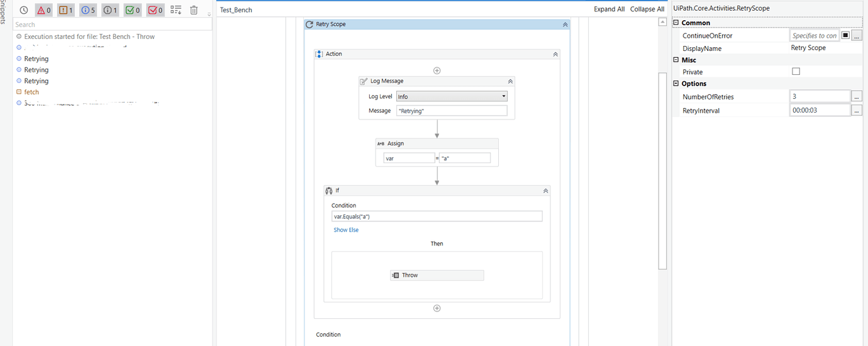
Task: Click Expand All in designer
Action: [609, 9]
